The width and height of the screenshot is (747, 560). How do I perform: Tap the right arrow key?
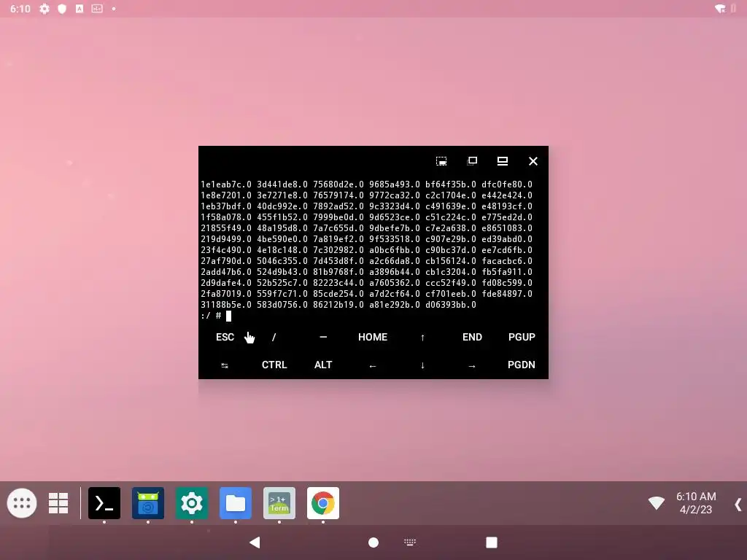(472, 366)
